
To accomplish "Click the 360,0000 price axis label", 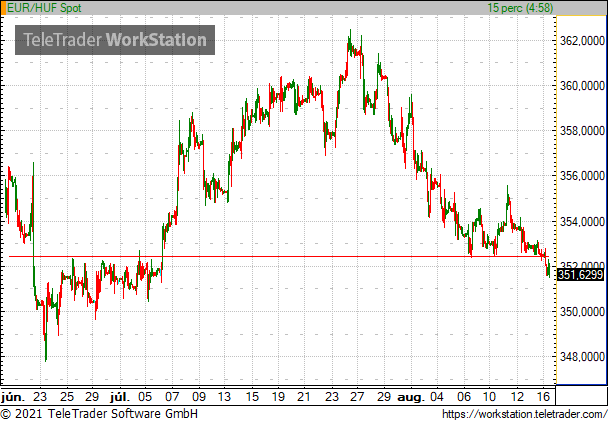I will click(x=582, y=86).
